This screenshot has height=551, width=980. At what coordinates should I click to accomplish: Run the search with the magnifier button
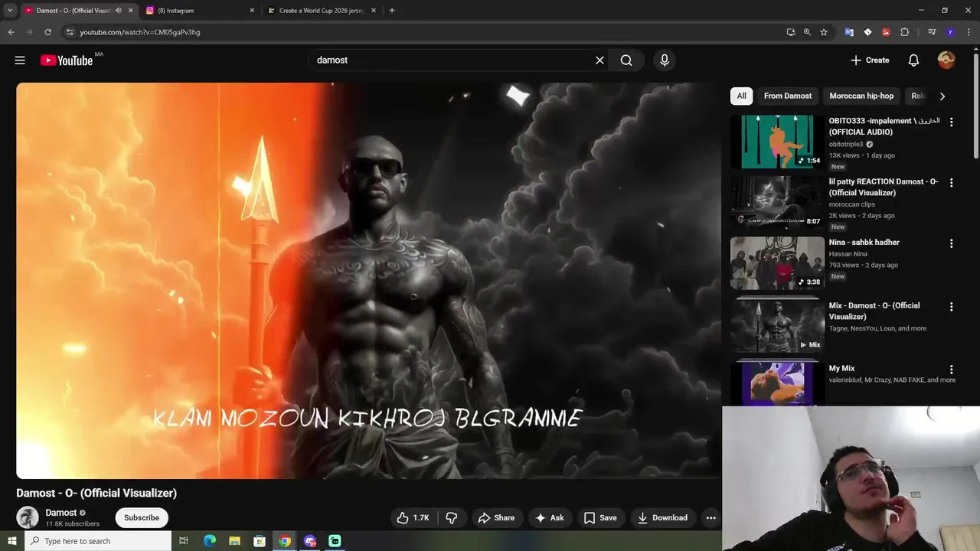(x=626, y=60)
